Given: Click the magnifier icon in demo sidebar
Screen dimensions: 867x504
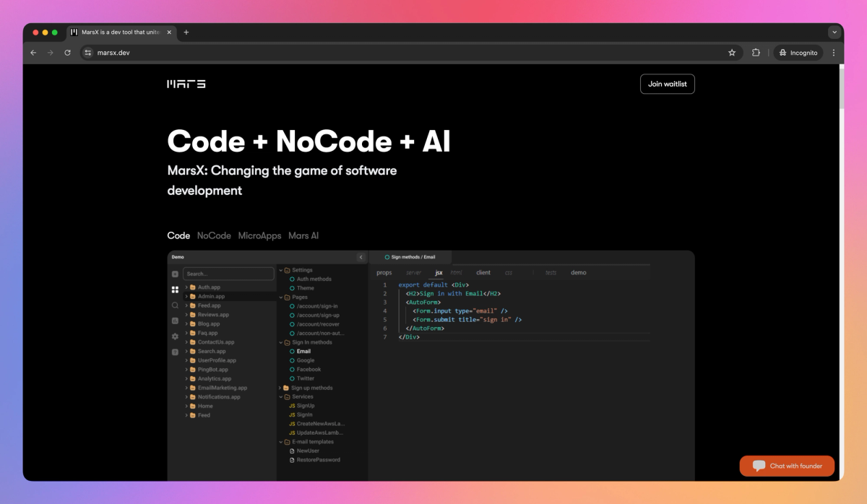Looking at the screenshot, I should point(175,305).
